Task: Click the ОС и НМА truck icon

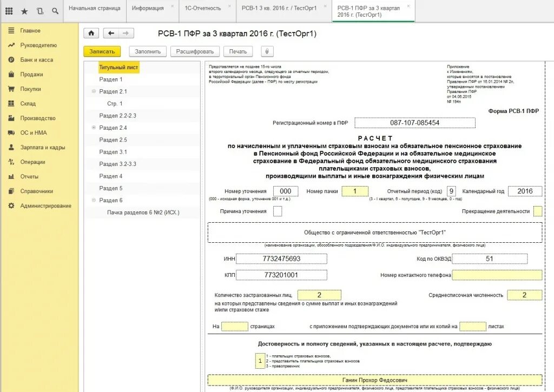Action: click(11, 133)
